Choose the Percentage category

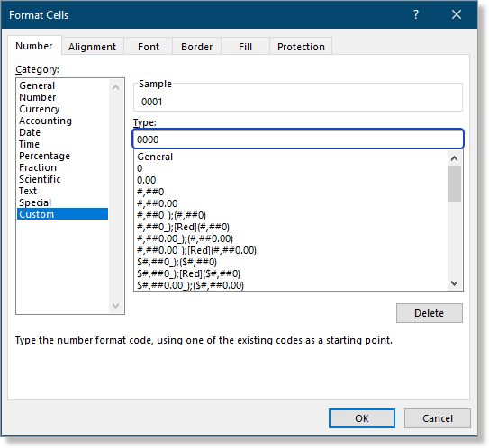pos(45,156)
